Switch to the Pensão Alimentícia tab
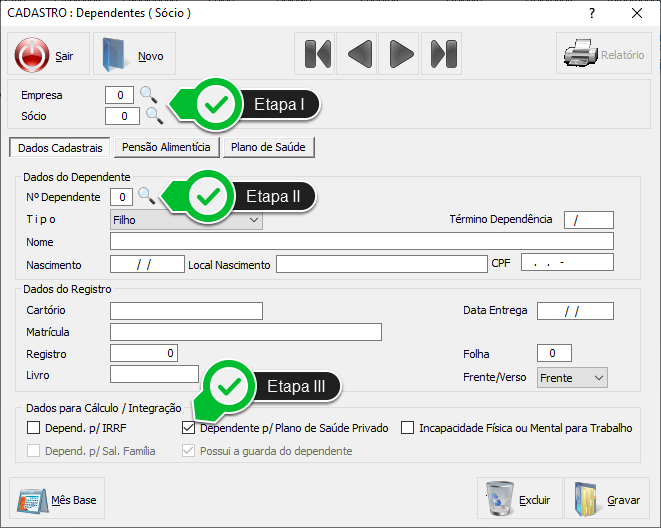 pyautogui.click(x=166, y=147)
